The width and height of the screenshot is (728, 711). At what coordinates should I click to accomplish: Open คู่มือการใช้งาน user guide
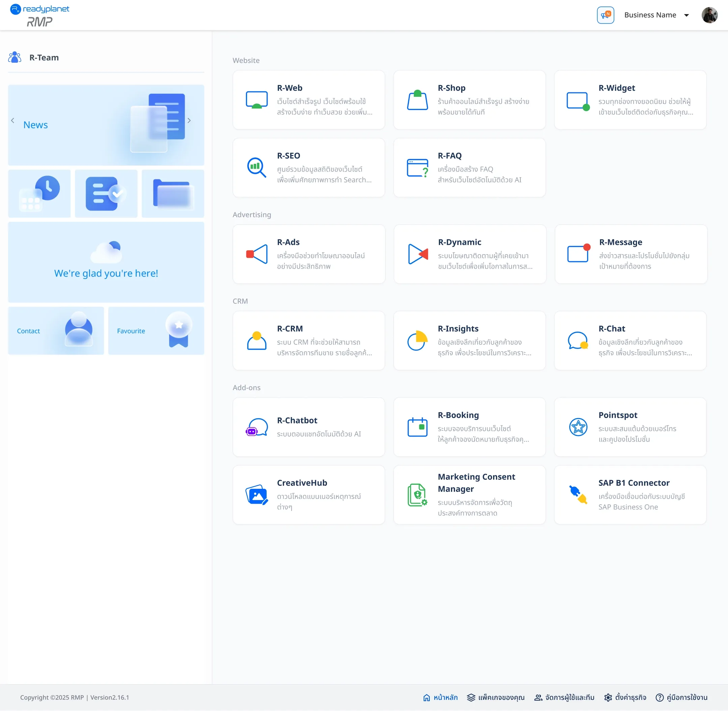681,697
